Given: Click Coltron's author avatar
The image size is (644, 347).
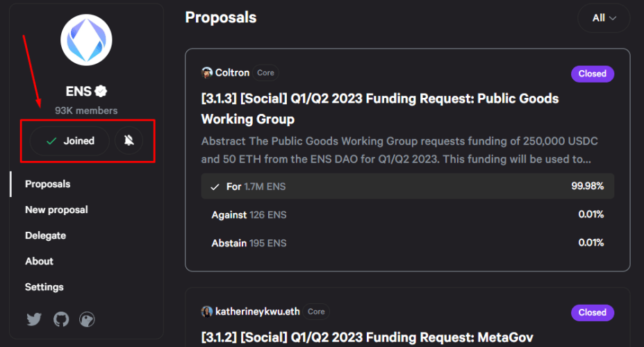Looking at the screenshot, I should click(x=206, y=73).
